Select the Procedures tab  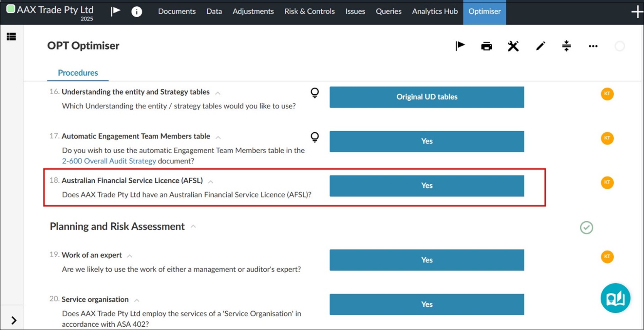78,73
